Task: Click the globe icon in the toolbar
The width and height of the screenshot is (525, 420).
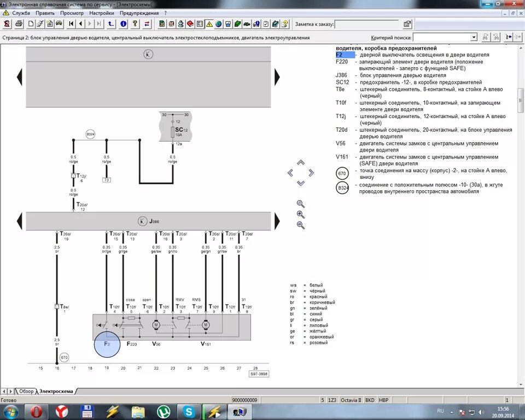Action: click(x=219, y=24)
